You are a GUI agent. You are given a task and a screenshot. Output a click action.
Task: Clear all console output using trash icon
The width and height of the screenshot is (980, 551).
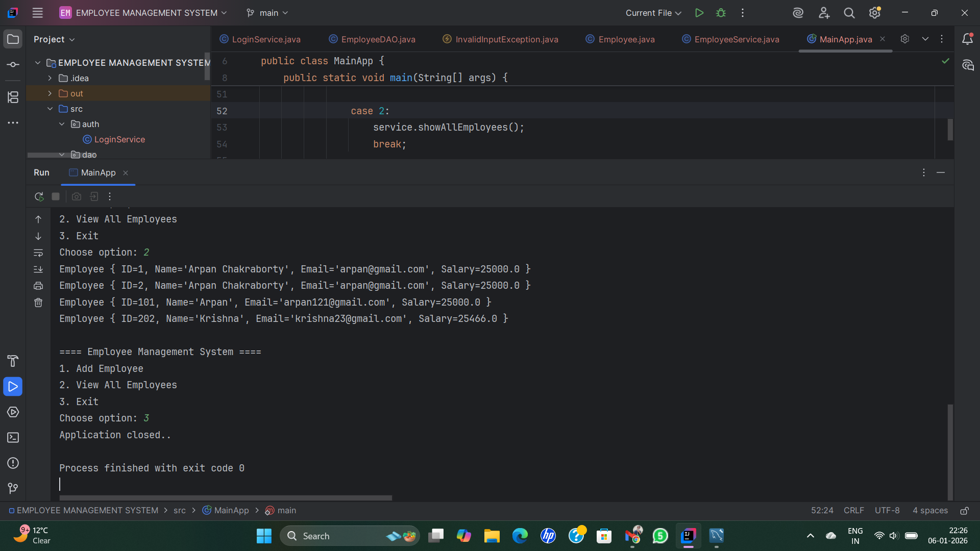point(38,303)
